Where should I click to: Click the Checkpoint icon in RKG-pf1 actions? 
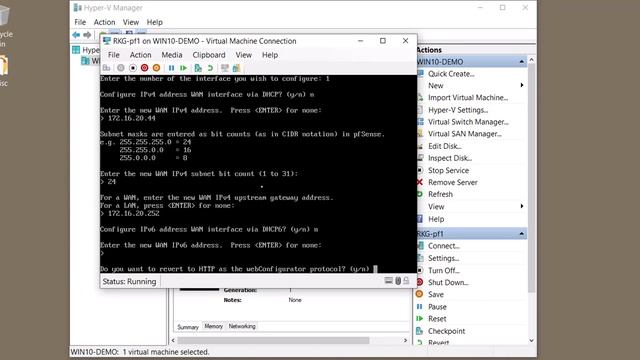[x=420, y=331]
